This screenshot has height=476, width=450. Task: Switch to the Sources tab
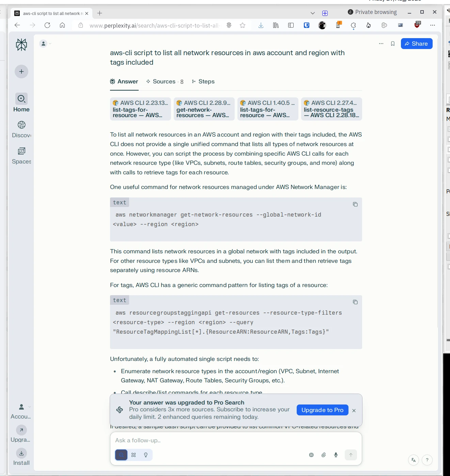click(165, 81)
